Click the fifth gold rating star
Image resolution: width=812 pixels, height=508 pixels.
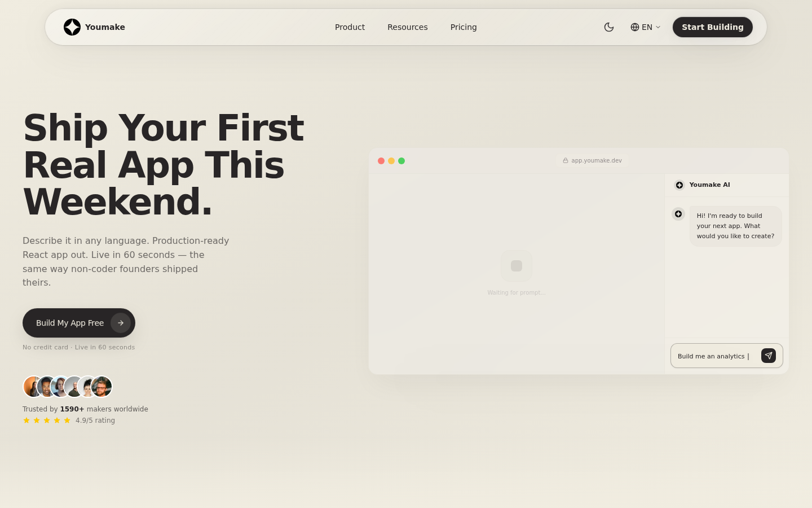pyautogui.click(x=67, y=421)
